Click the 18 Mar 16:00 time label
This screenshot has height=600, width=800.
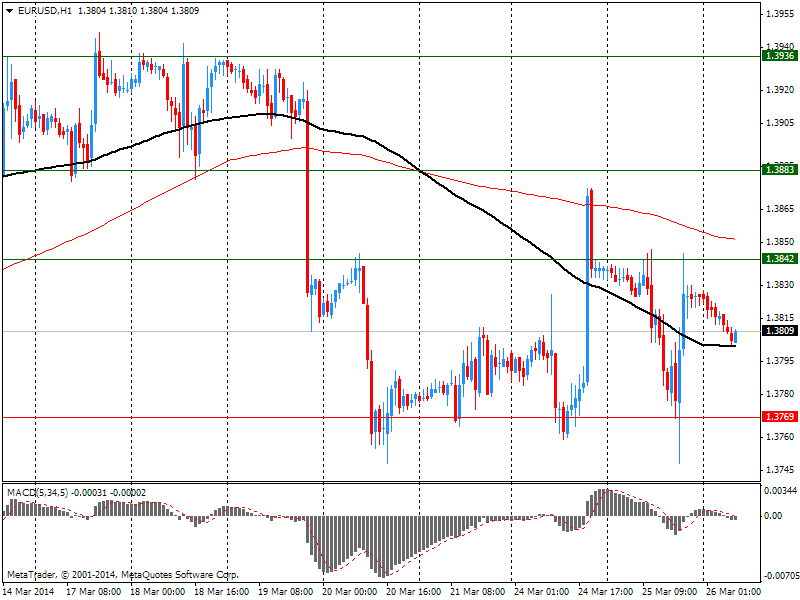tap(223, 592)
